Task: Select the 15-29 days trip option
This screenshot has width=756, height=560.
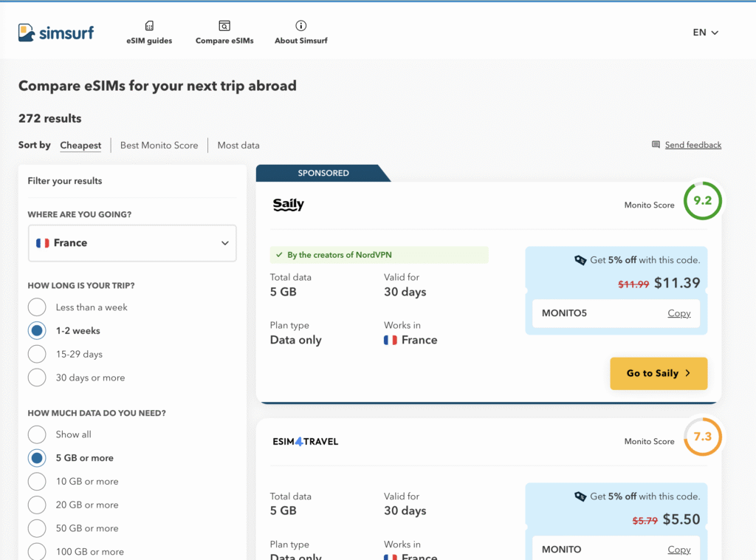Action: coord(37,354)
